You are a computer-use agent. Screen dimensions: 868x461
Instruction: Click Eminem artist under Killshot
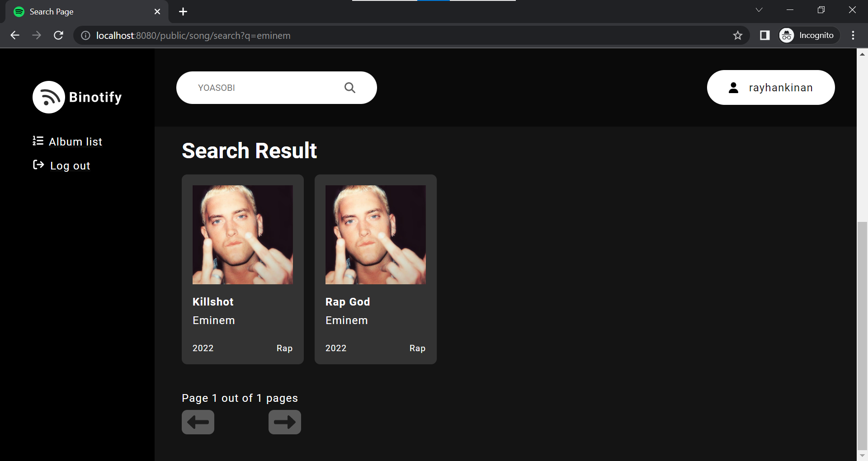pyautogui.click(x=214, y=320)
